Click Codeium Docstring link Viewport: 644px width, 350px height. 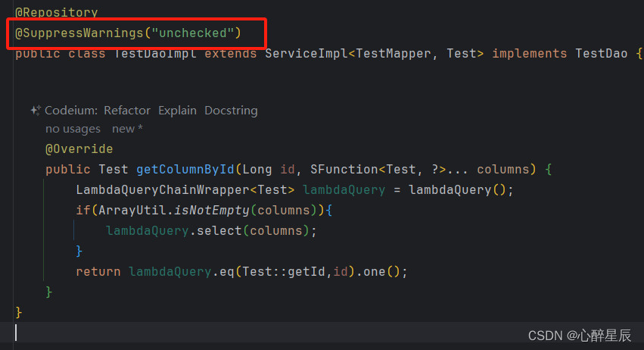[231, 111]
